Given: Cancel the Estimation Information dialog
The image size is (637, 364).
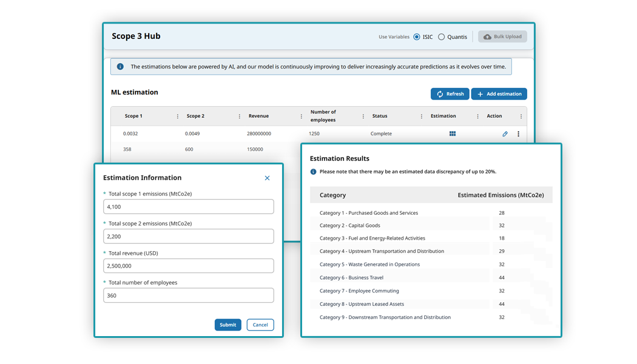Looking at the screenshot, I should pyautogui.click(x=260, y=325).
